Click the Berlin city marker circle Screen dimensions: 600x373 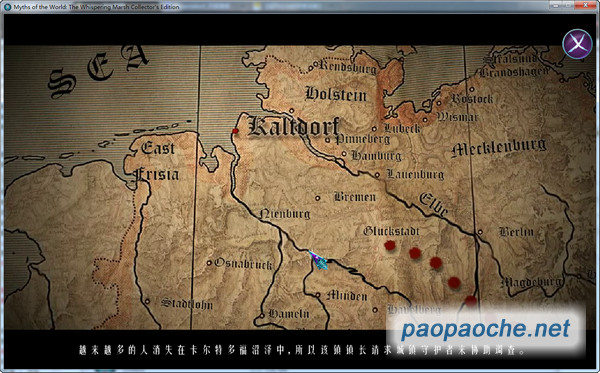480,232
